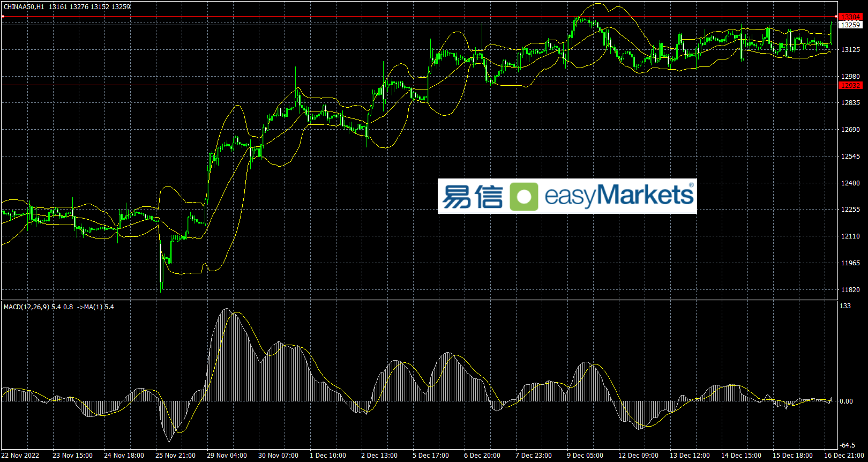Click the 12 Dec 09:00 time label
868x462 pixels.
click(638, 456)
